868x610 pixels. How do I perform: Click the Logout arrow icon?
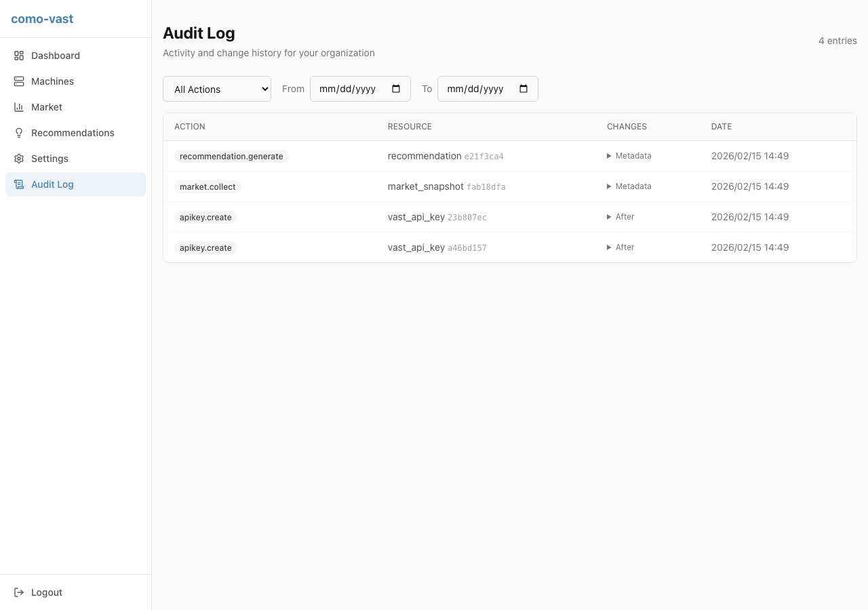pyautogui.click(x=19, y=592)
